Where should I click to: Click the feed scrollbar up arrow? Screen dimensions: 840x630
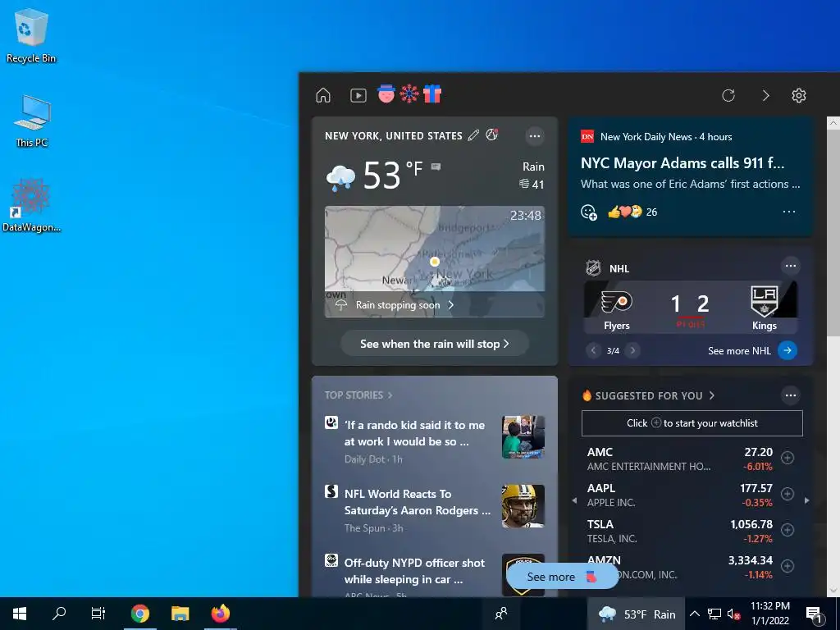pyautogui.click(x=833, y=123)
